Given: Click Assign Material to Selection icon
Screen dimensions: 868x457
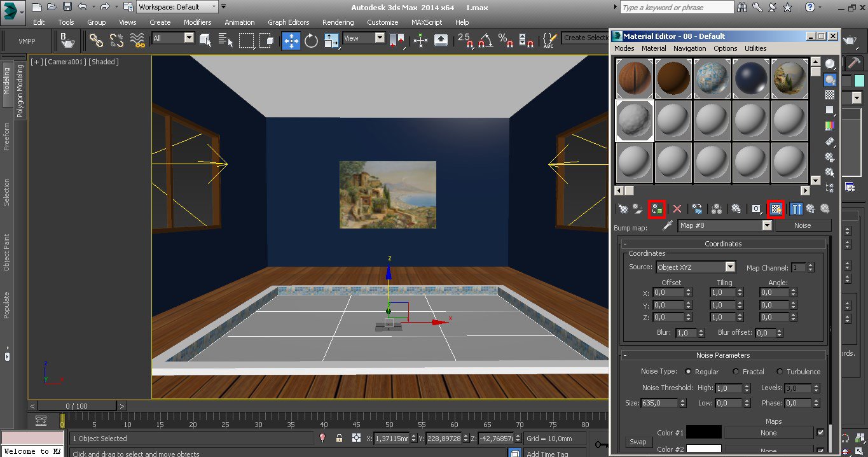Looking at the screenshot, I should click(x=657, y=209).
